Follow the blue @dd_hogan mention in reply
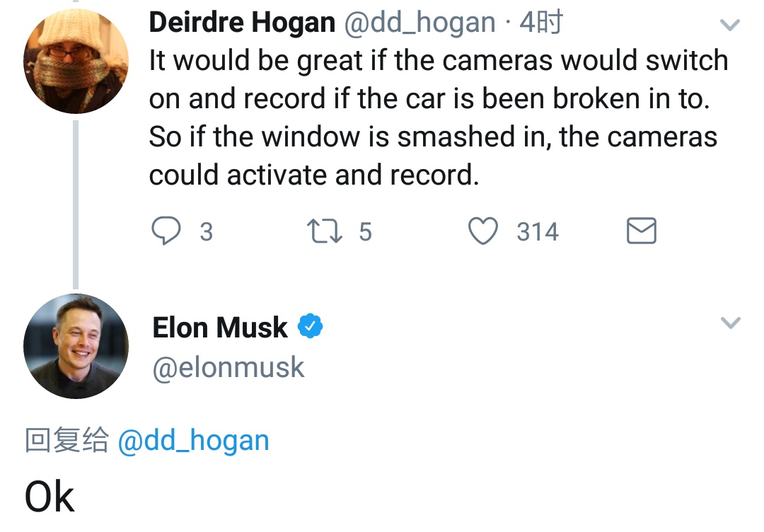The width and height of the screenshot is (764, 532). click(x=193, y=441)
